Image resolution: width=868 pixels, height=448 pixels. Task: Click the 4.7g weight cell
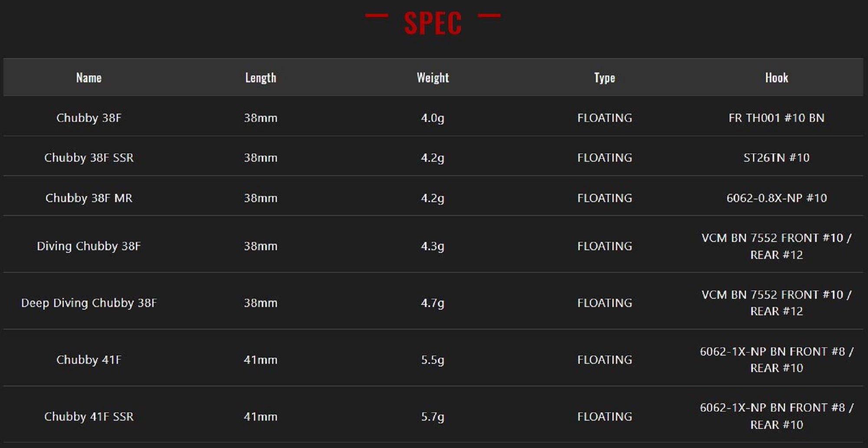click(433, 303)
